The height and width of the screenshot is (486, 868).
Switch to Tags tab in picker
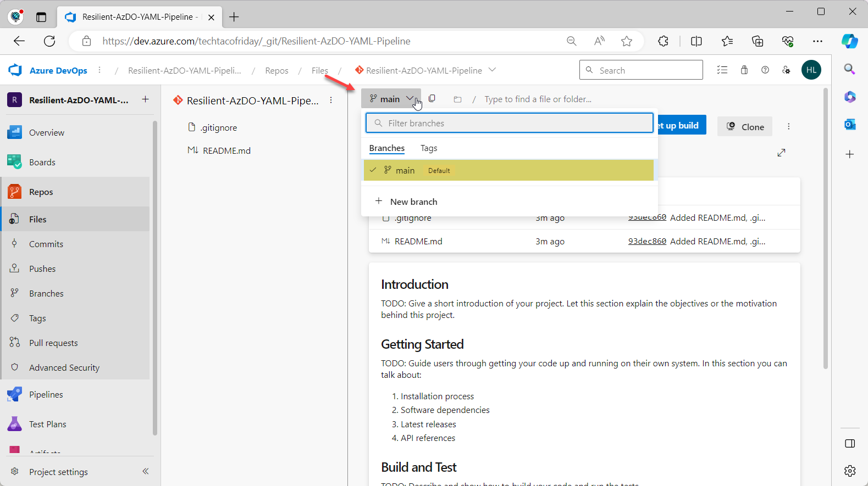pos(429,148)
